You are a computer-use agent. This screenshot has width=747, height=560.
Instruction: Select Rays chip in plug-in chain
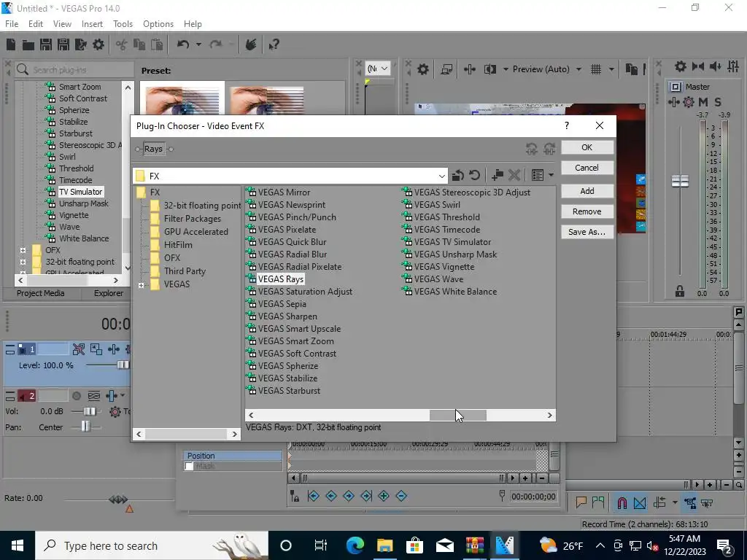[153, 149]
